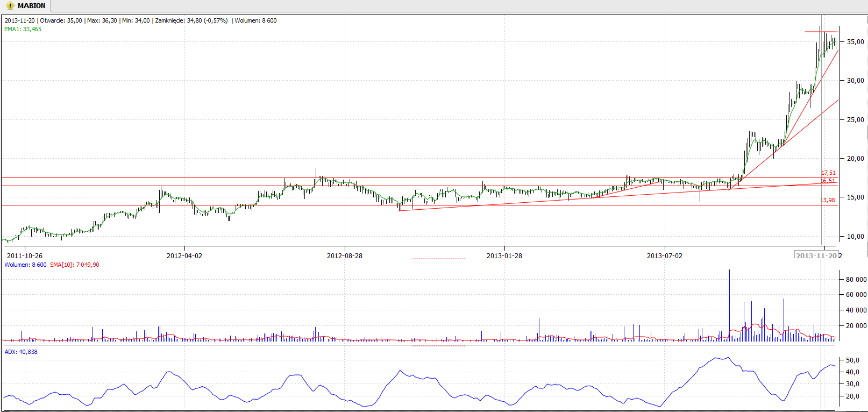Click the 2013-07-02 date axis label
868x412 pixels.
(x=665, y=255)
